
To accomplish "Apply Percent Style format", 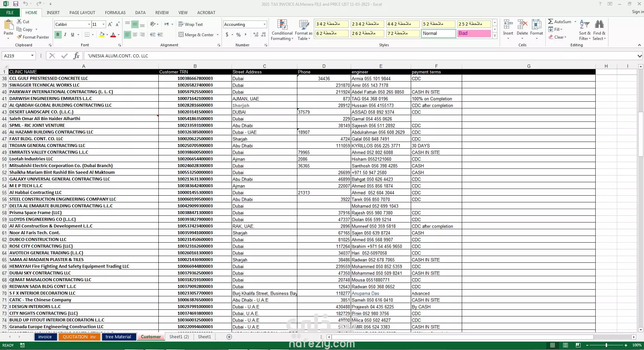I will pos(238,35).
